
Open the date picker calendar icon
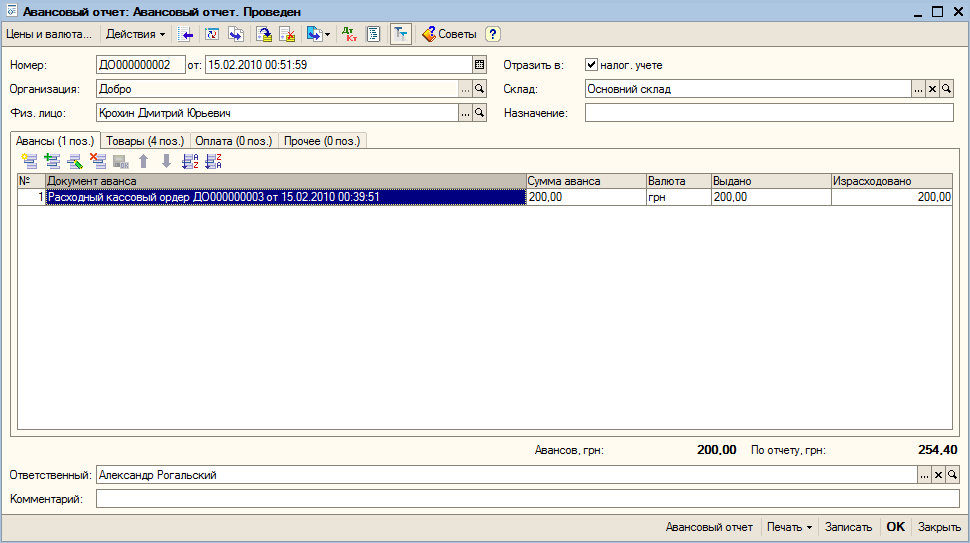point(479,65)
